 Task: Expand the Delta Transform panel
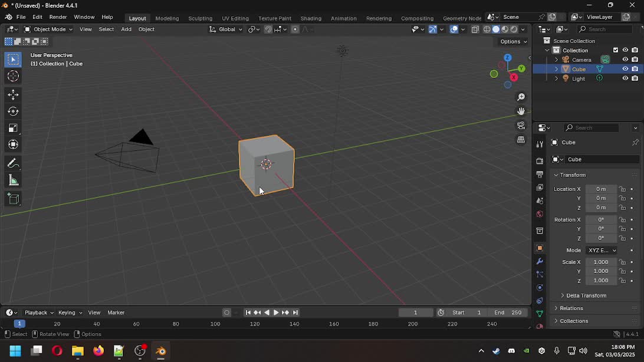pos(586,295)
